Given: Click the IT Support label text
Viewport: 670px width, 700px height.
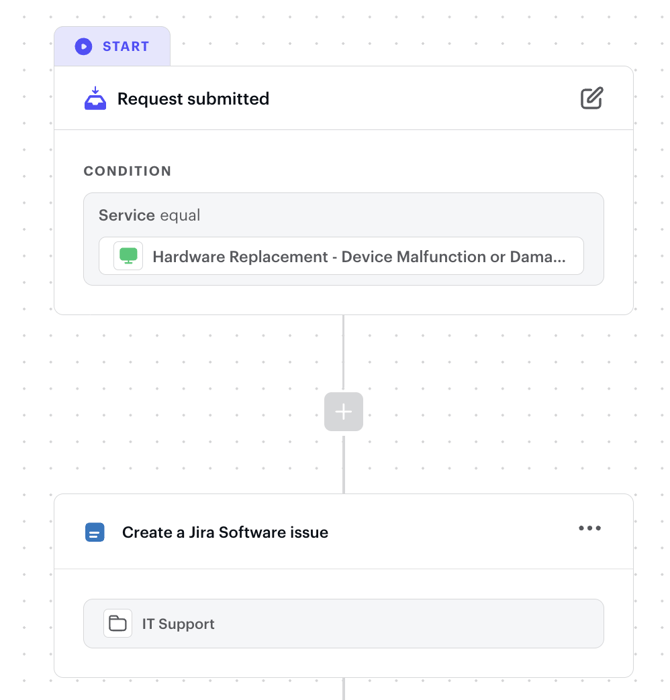Looking at the screenshot, I should 178,624.
